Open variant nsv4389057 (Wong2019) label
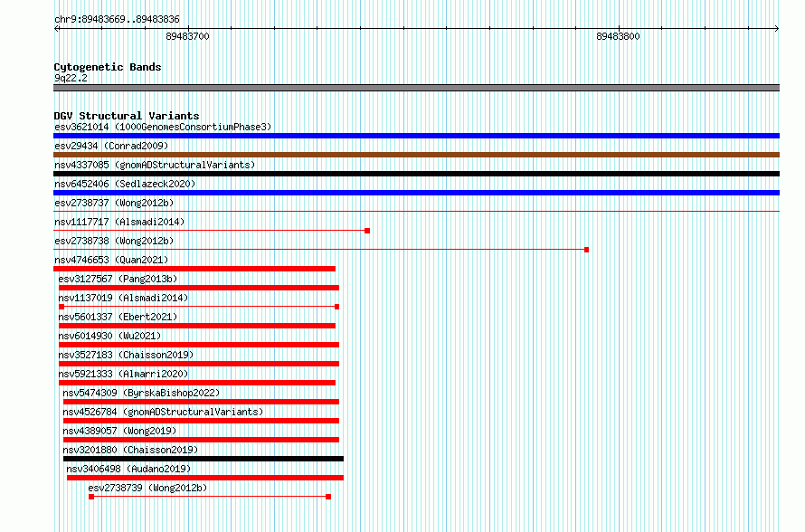 pyautogui.click(x=119, y=431)
